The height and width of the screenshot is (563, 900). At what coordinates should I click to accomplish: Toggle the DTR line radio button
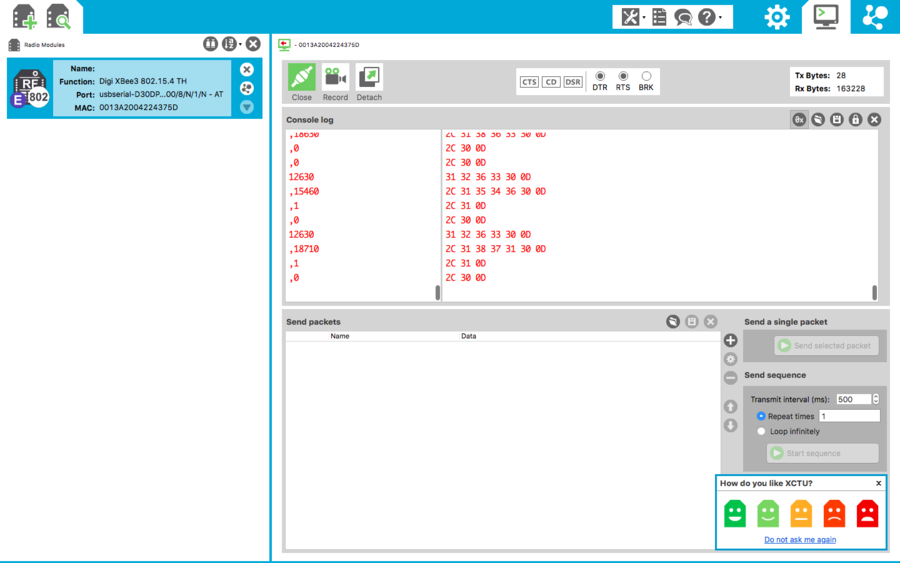(x=600, y=76)
